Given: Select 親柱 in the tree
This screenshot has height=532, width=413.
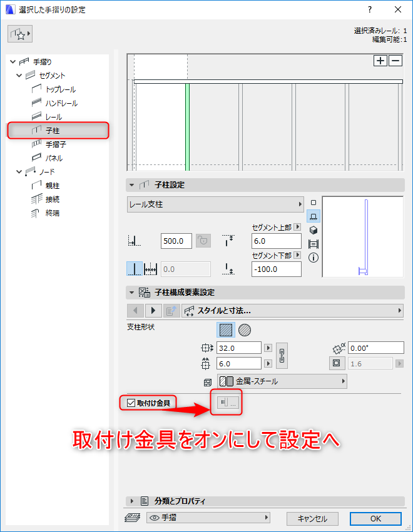Looking at the screenshot, I should click(x=53, y=186).
